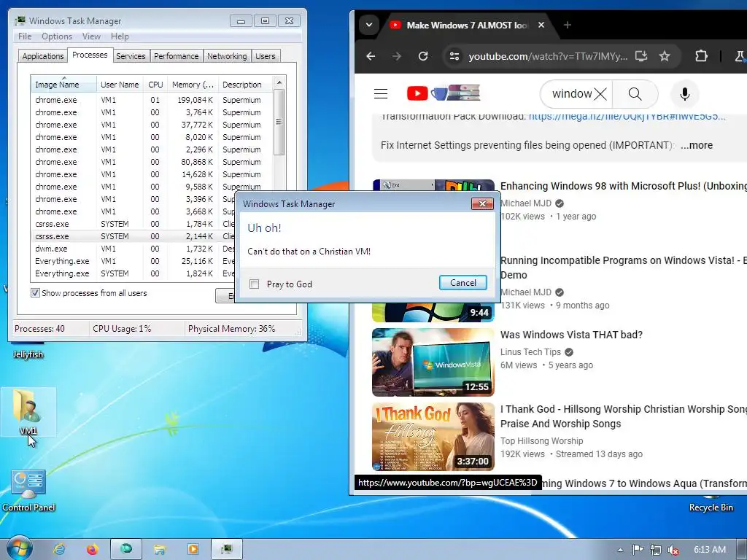Bookmark this page with the star icon
The width and height of the screenshot is (747, 560).
pos(665,56)
